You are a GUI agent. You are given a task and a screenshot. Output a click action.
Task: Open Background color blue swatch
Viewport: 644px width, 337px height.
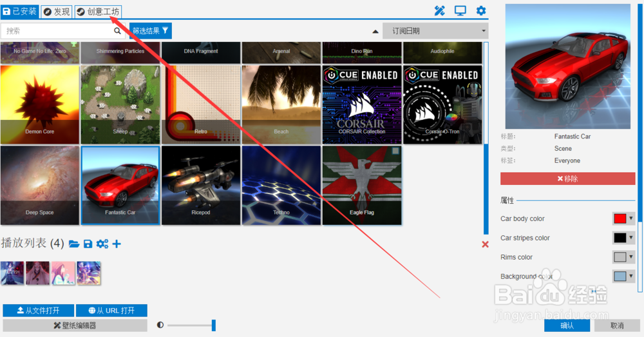click(x=620, y=276)
